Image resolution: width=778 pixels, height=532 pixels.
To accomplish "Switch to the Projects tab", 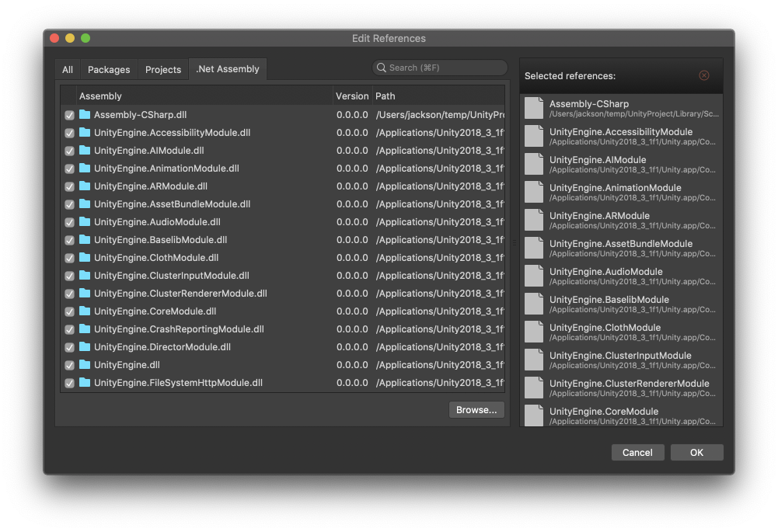I will tap(163, 70).
